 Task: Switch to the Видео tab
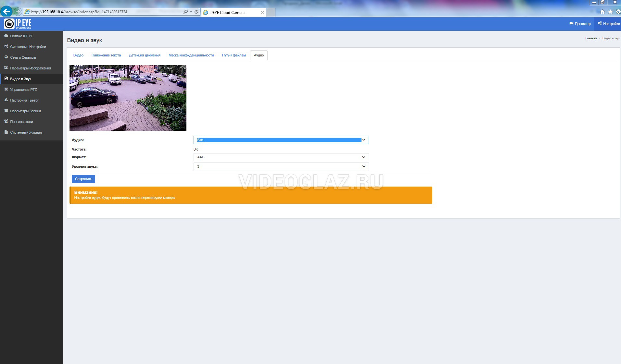[x=78, y=55]
